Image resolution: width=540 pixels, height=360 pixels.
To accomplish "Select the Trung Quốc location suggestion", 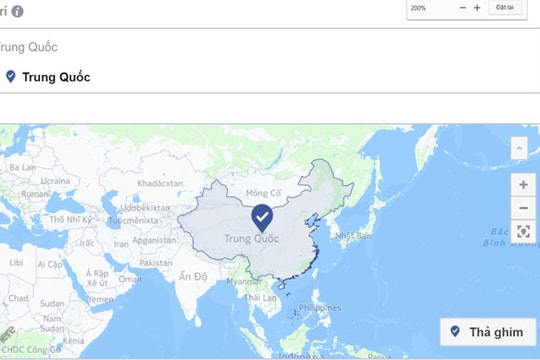I will 270,77.
